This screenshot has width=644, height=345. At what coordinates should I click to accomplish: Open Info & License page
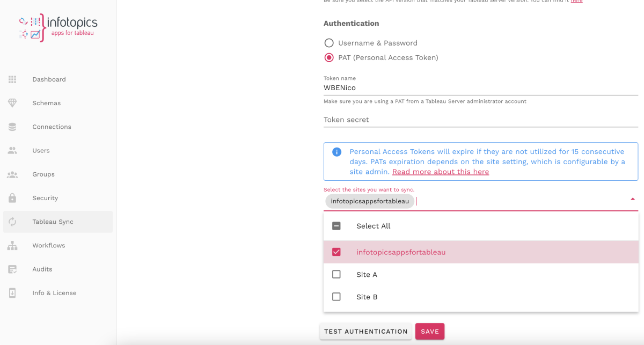[x=12, y=293]
